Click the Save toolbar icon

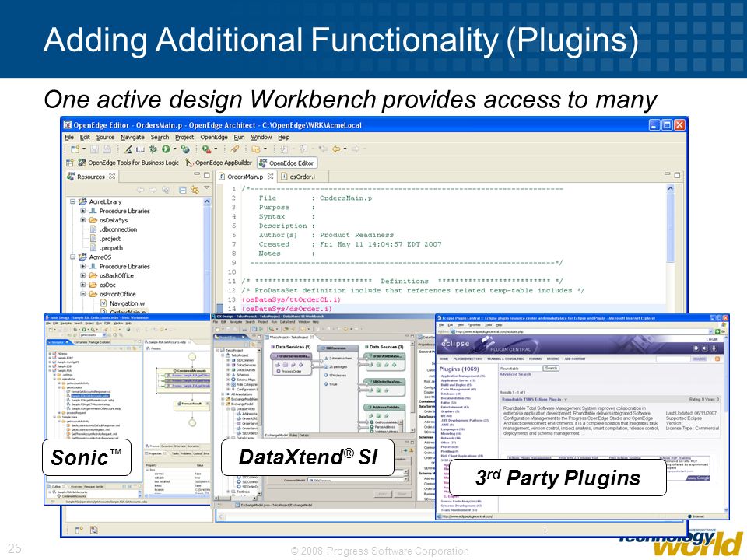94,149
